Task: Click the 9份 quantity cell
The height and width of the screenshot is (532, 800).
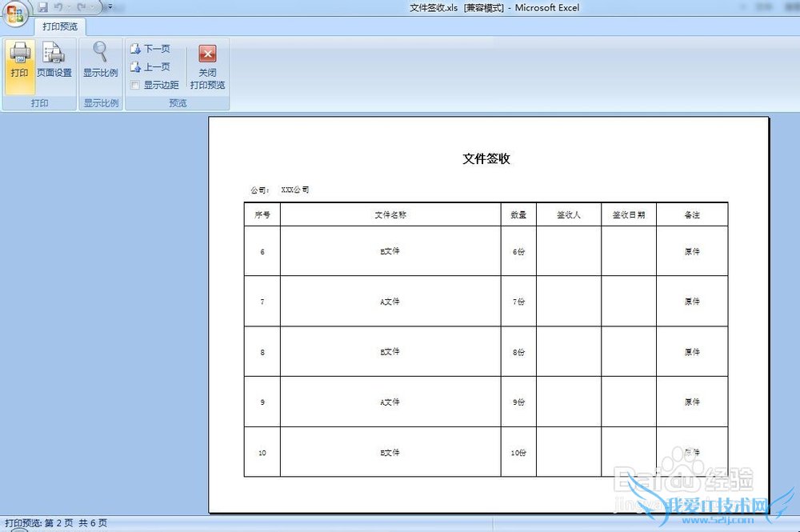Action: pos(518,402)
